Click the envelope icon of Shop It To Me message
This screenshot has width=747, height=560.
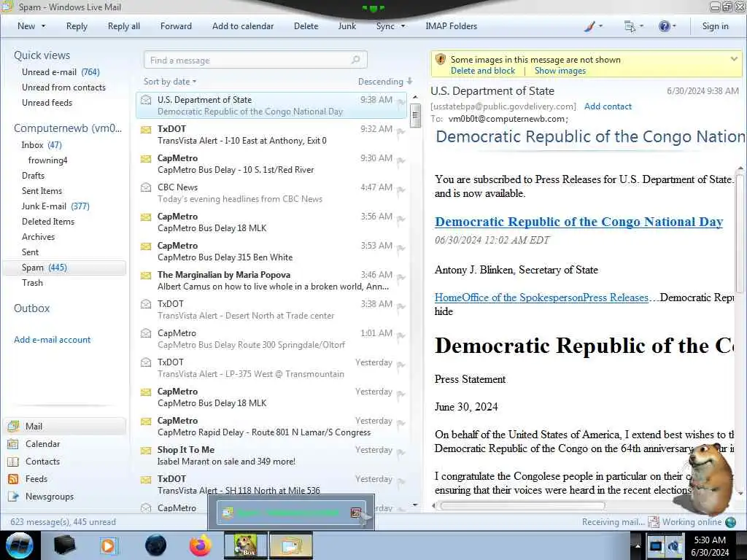point(146,451)
